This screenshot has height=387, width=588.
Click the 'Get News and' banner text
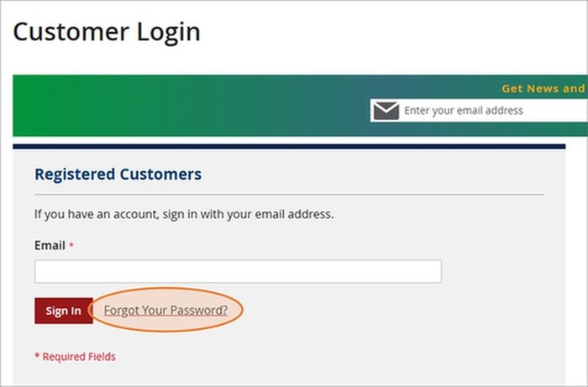coord(543,88)
